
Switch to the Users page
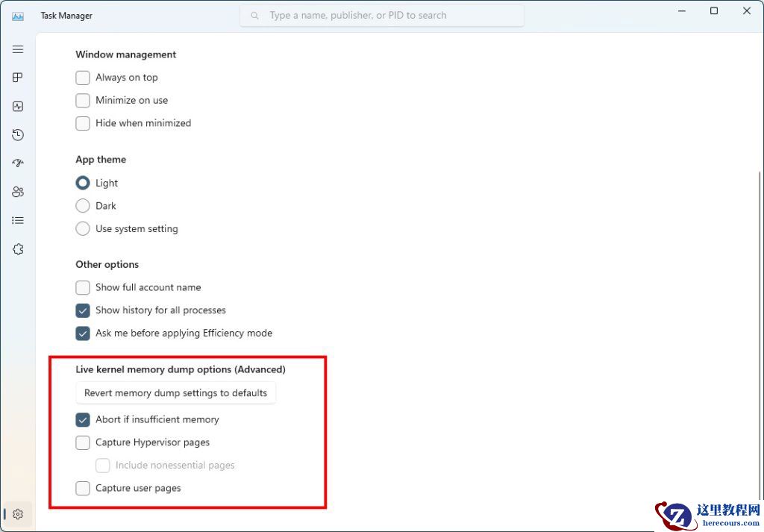tap(18, 191)
